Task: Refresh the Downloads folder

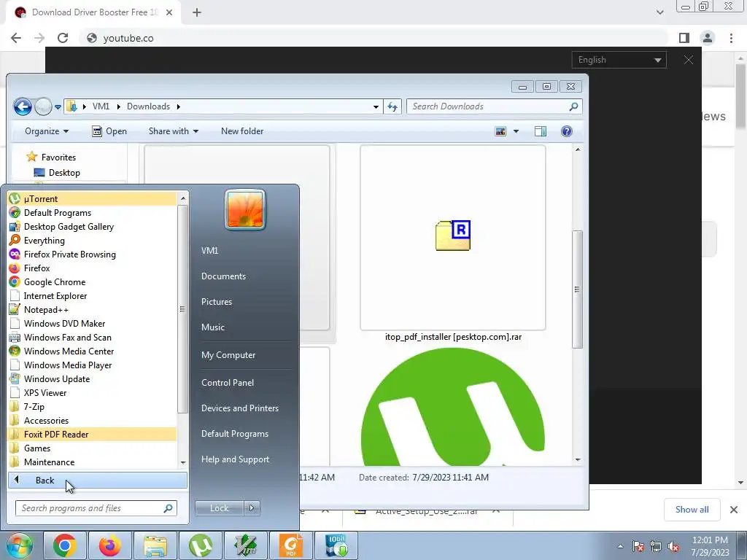Action: [x=392, y=106]
